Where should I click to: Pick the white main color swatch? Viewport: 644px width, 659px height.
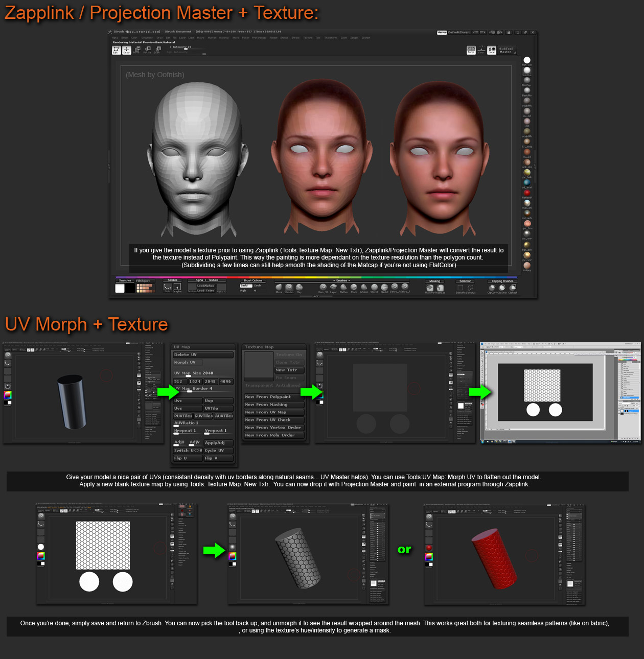pos(120,288)
